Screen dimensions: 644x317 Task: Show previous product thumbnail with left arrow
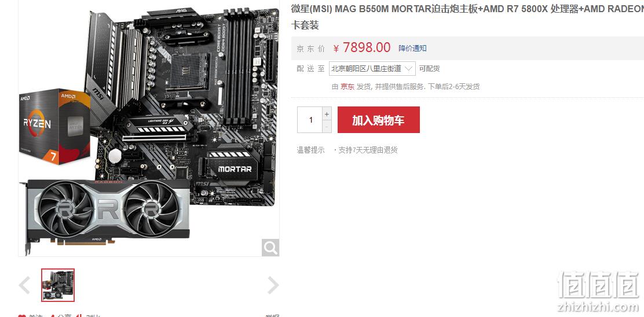(x=25, y=285)
